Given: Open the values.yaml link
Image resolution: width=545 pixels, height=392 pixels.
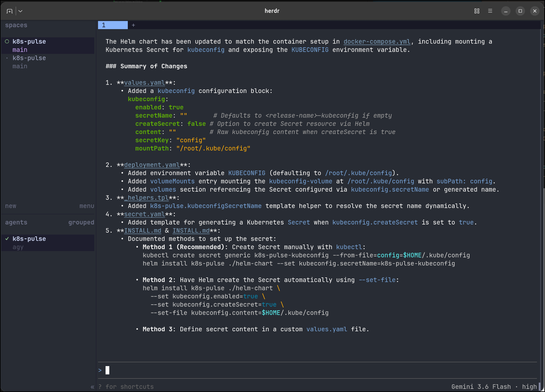Looking at the screenshot, I should 144,83.
